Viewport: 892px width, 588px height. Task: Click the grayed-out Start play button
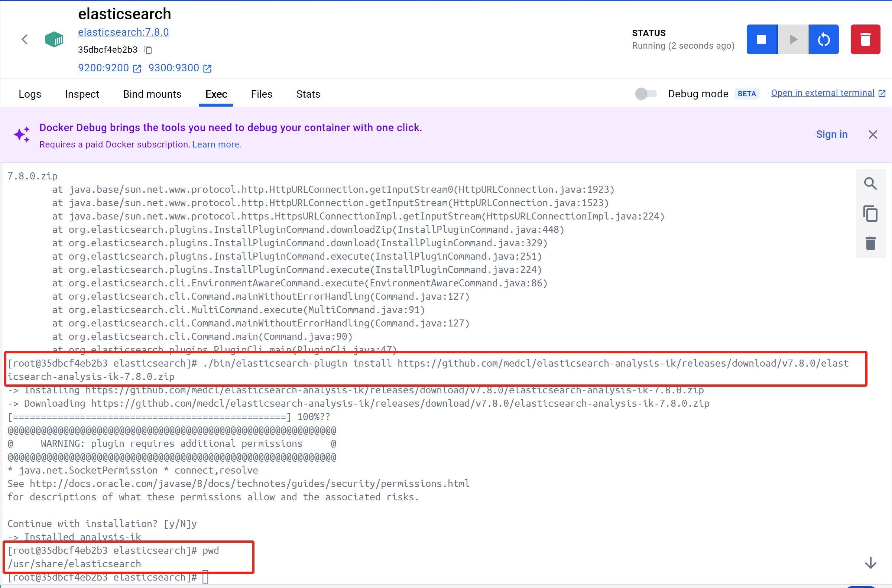coord(793,39)
